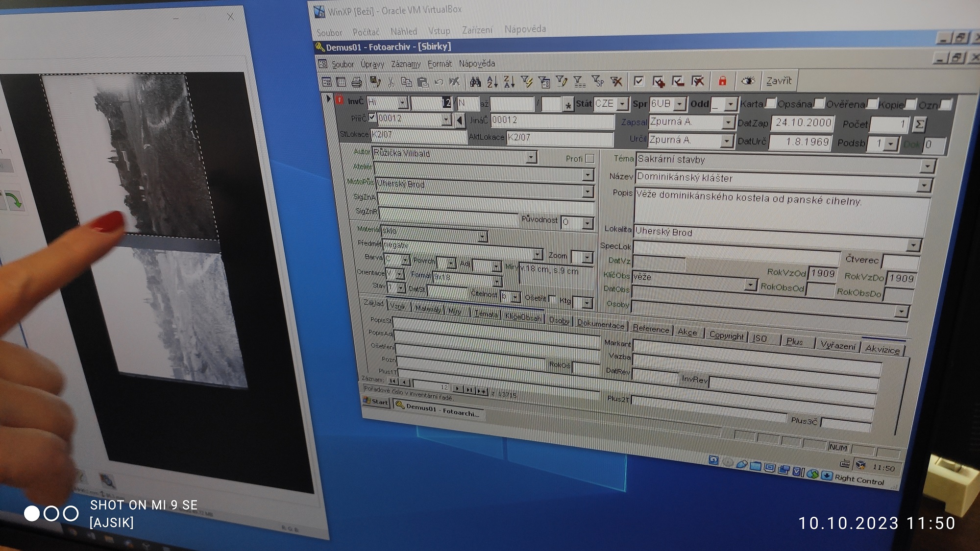Click the negative photo thumbnail in image viewer

click(x=130, y=155)
